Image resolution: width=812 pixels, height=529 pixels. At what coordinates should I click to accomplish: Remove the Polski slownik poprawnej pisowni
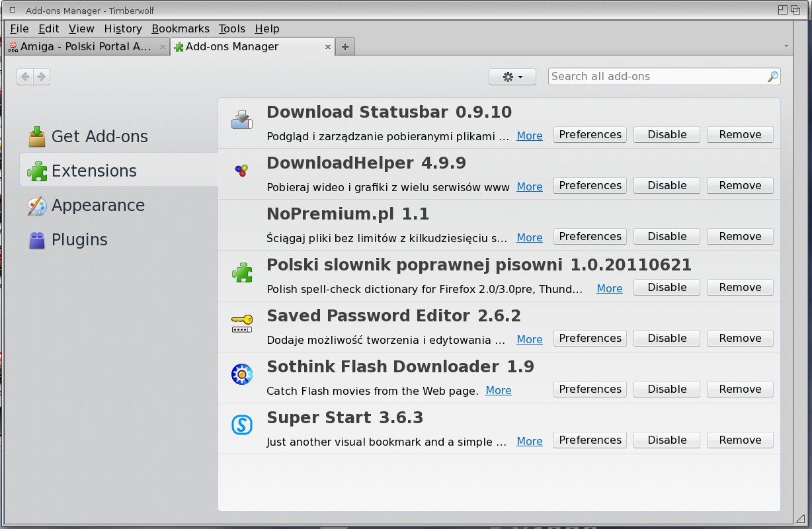[741, 288]
